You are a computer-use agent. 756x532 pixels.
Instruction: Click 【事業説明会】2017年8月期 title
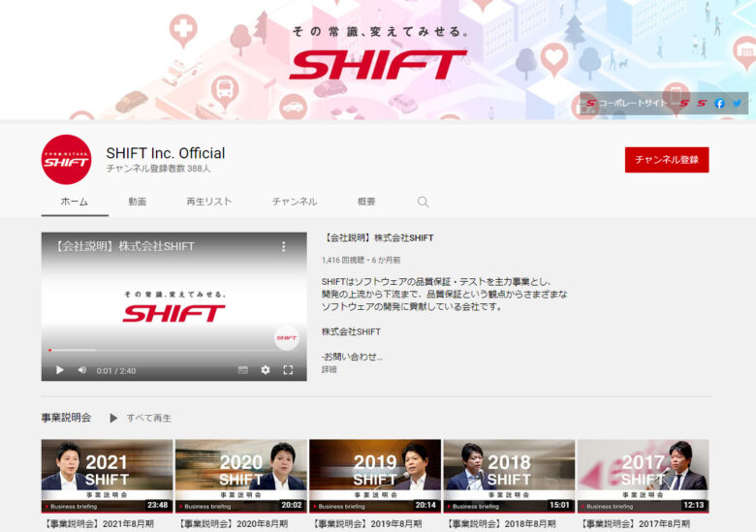(634, 524)
